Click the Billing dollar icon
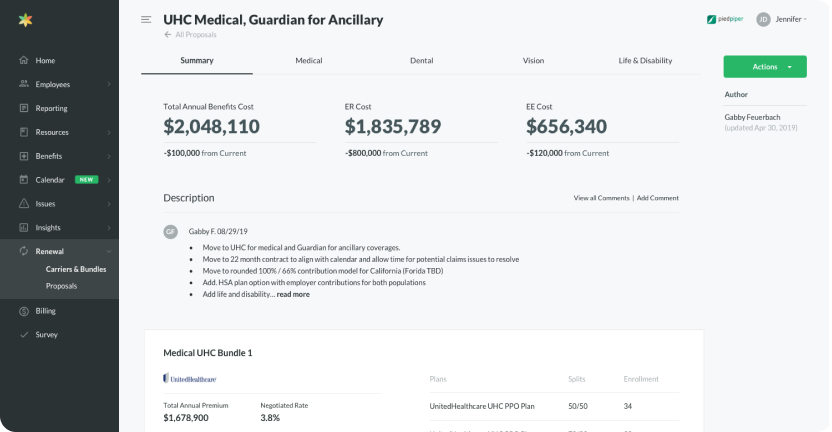This screenshot has height=432, width=832. click(x=23, y=311)
